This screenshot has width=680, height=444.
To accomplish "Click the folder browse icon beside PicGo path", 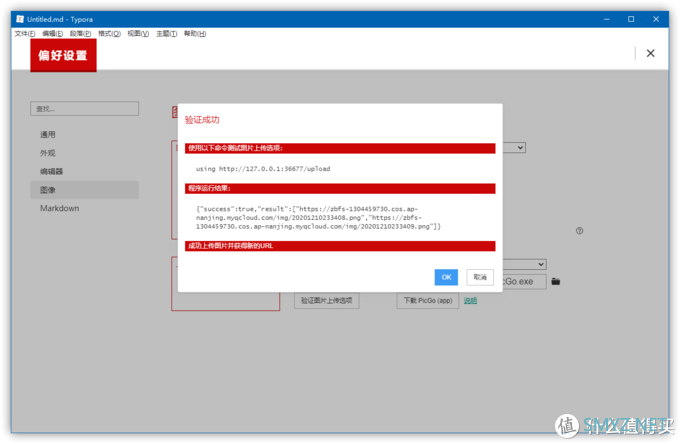I will [556, 281].
